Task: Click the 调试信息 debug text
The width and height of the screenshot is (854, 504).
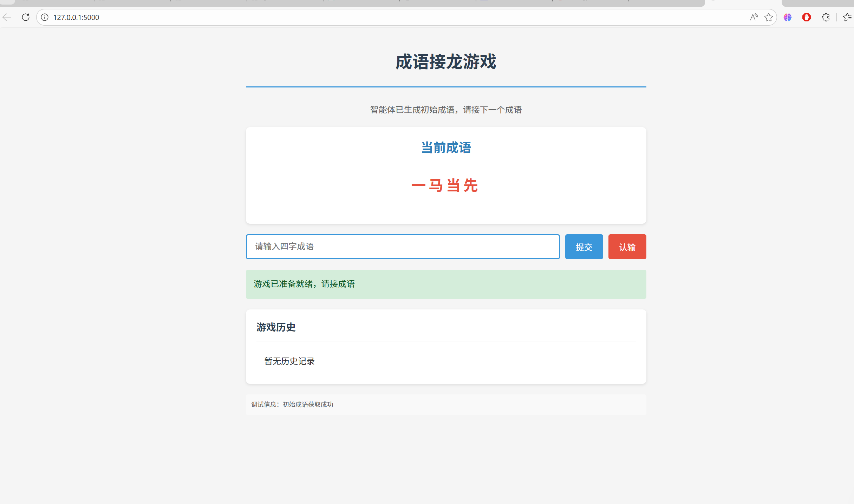Action: (x=292, y=404)
